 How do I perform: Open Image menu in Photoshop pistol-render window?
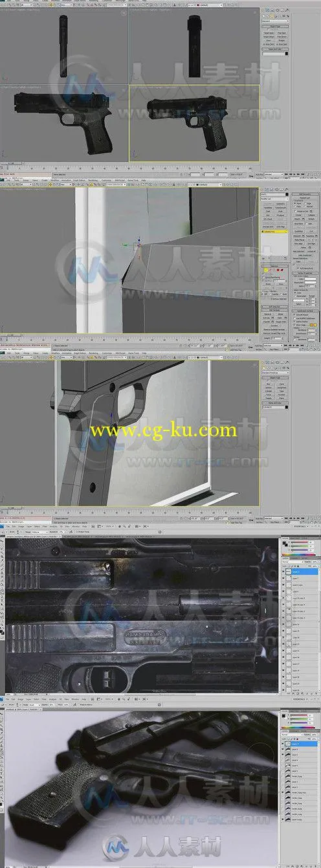point(21,698)
